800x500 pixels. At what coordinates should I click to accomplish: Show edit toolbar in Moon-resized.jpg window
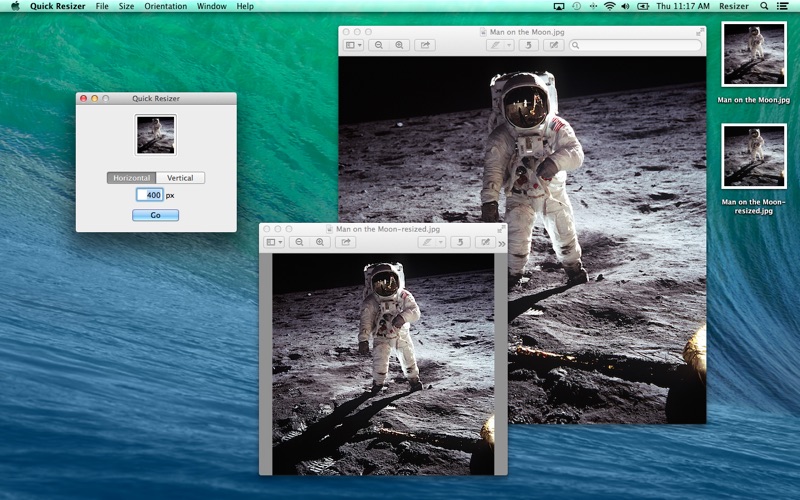(485, 242)
